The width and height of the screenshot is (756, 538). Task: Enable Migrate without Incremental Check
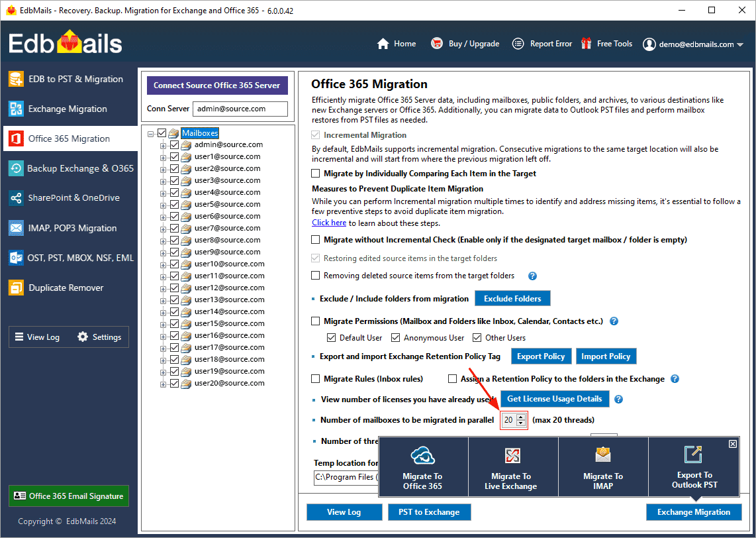pos(315,239)
